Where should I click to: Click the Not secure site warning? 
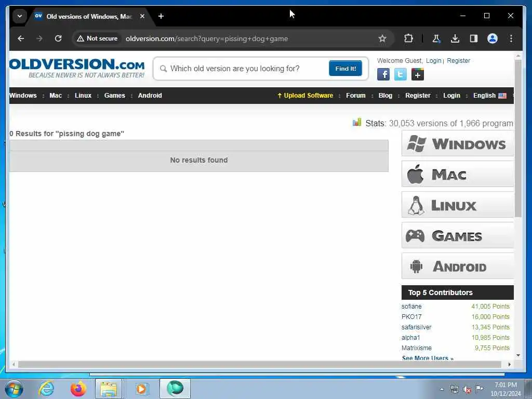tap(97, 38)
